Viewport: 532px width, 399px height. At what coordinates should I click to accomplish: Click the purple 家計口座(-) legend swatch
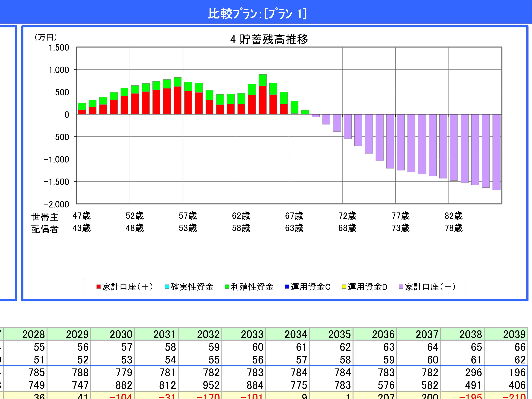[x=401, y=287]
